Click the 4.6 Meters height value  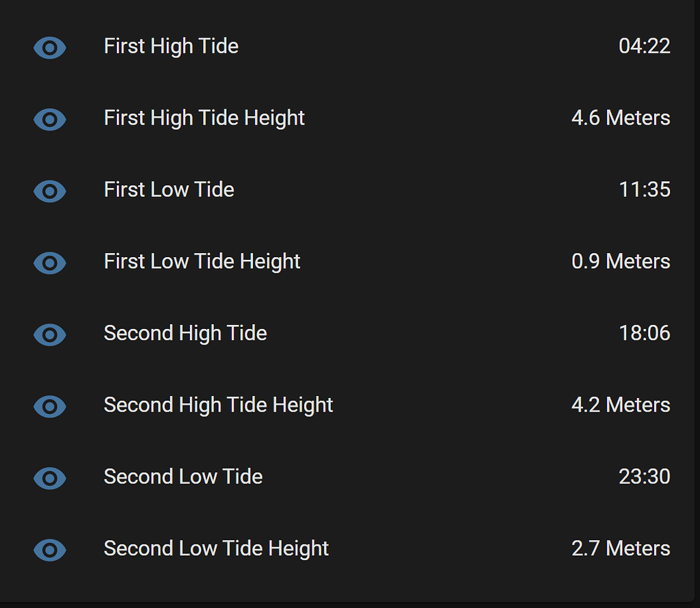click(621, 118)
